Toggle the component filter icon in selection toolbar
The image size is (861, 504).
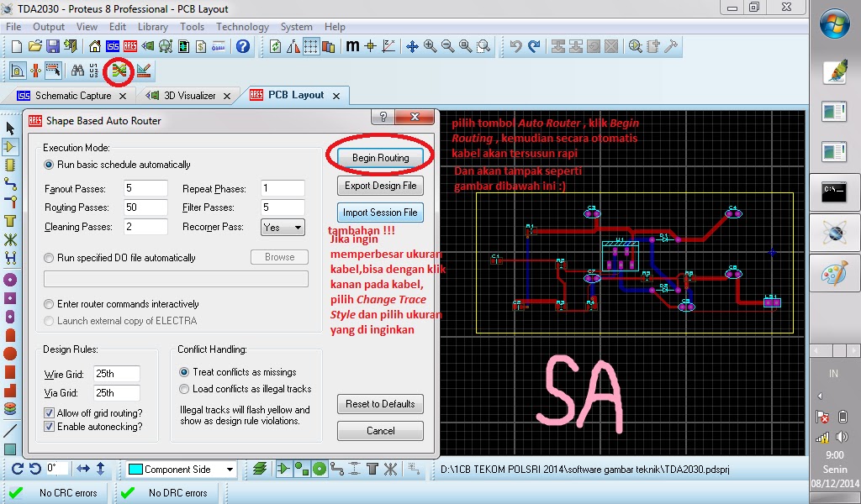pos(283,469)
